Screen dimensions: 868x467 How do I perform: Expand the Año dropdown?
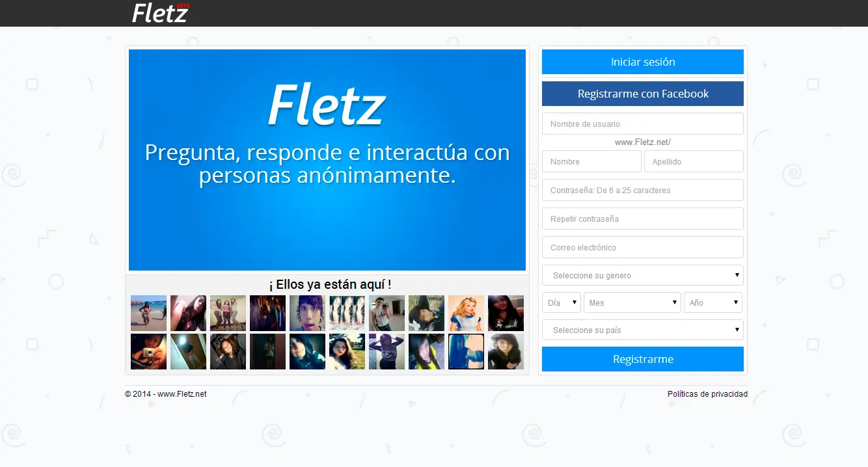tap(713, 302)
